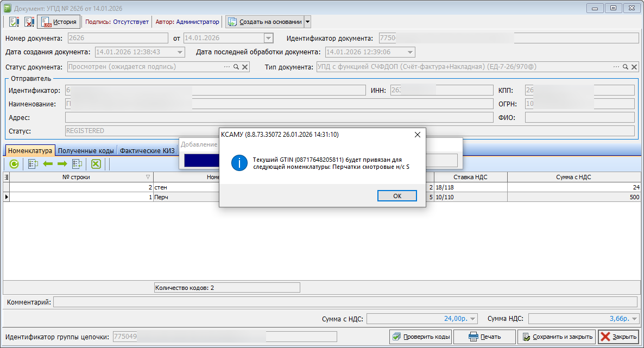Expand the Создать на основании dropdown arrow

pyautogui.click(x=307, y=22)
